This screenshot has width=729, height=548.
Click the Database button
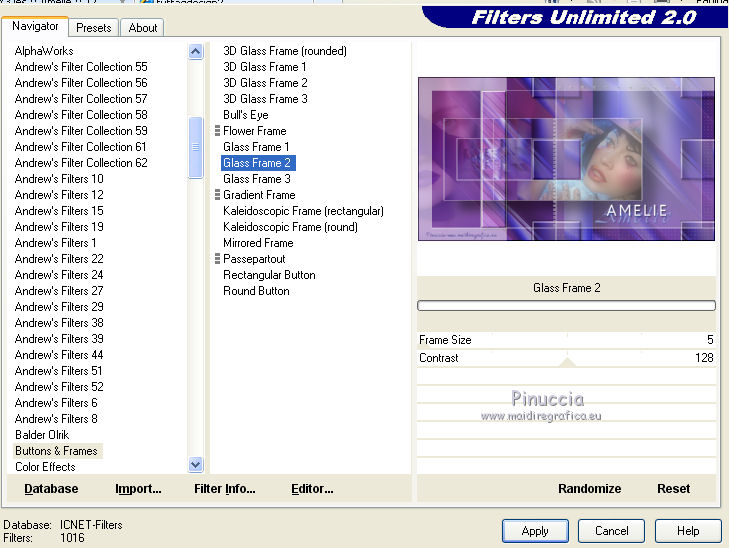point(51,489)
